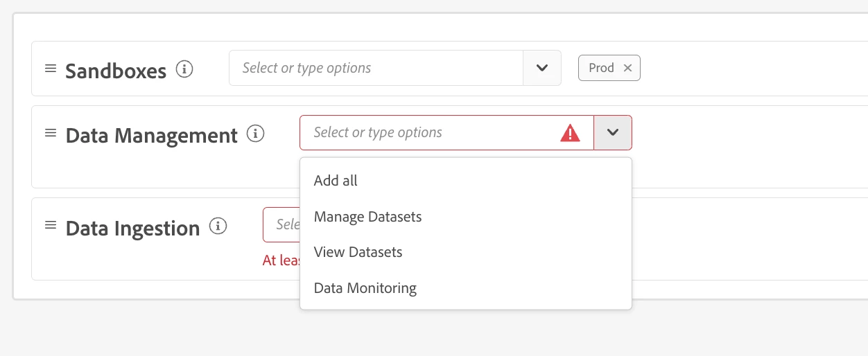Open the Sandboxes info tooltip icon
The image size is (868, 356).
coord(184,69)
